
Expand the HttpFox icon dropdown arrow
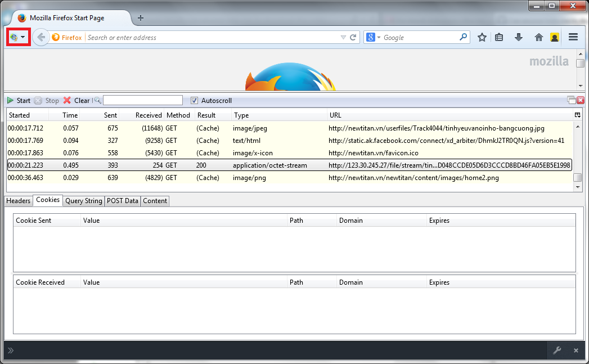point(23,37)
